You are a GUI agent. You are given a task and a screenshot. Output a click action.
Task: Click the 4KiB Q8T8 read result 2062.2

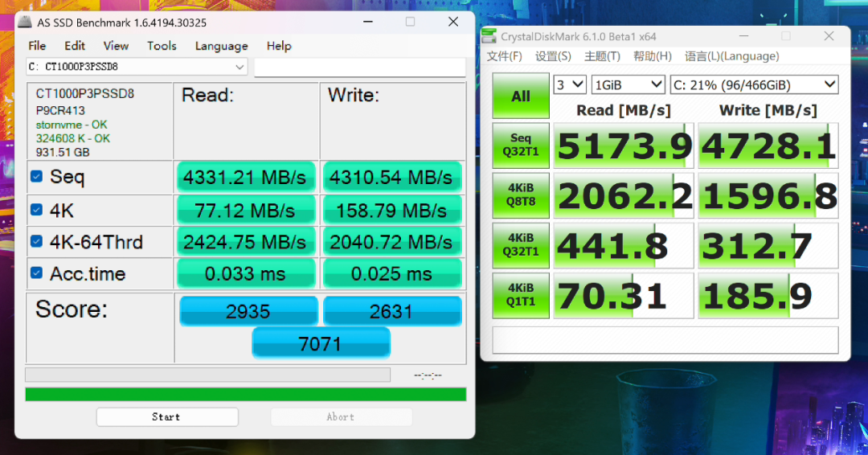point(624,195)
